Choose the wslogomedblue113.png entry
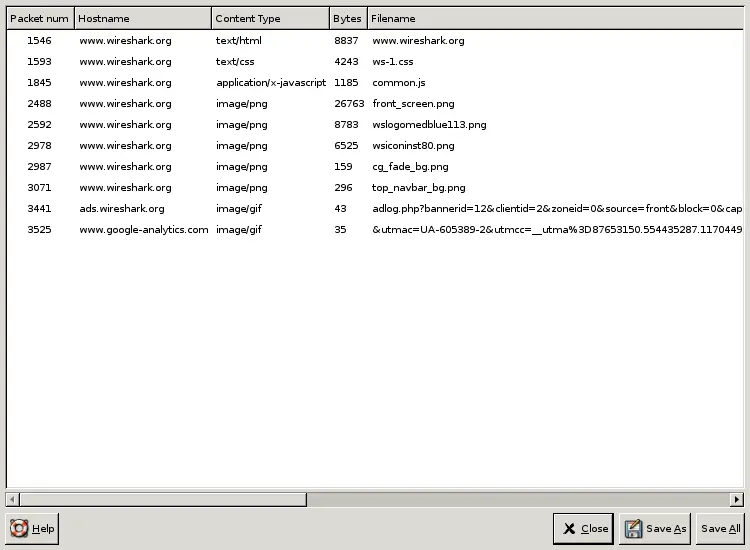This screenshot has height=550, width=750. (429, 125)
